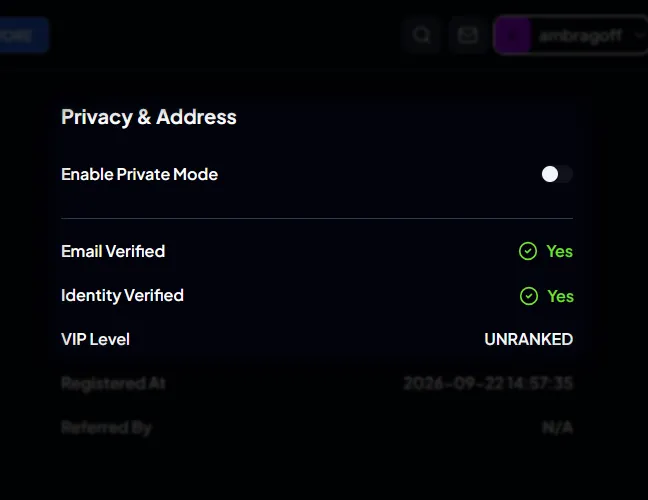Click the purple user avatar
The width and height of the screenshot is (648, 500).
point(513,36)
